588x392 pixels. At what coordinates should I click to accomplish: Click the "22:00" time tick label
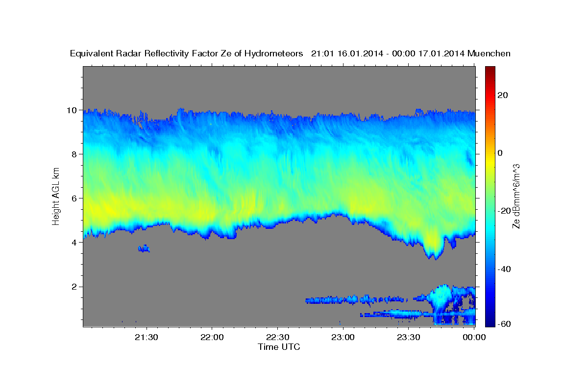tap(212, 337)
